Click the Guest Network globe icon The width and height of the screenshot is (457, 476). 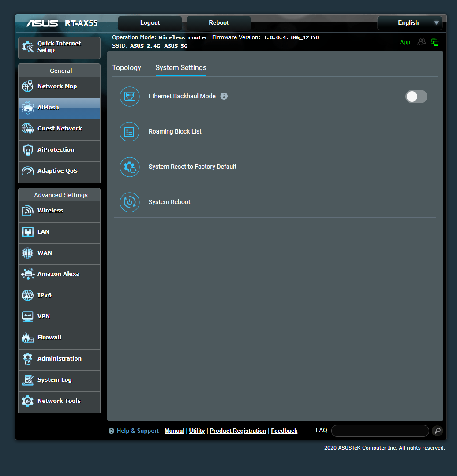tap(28, 128)
